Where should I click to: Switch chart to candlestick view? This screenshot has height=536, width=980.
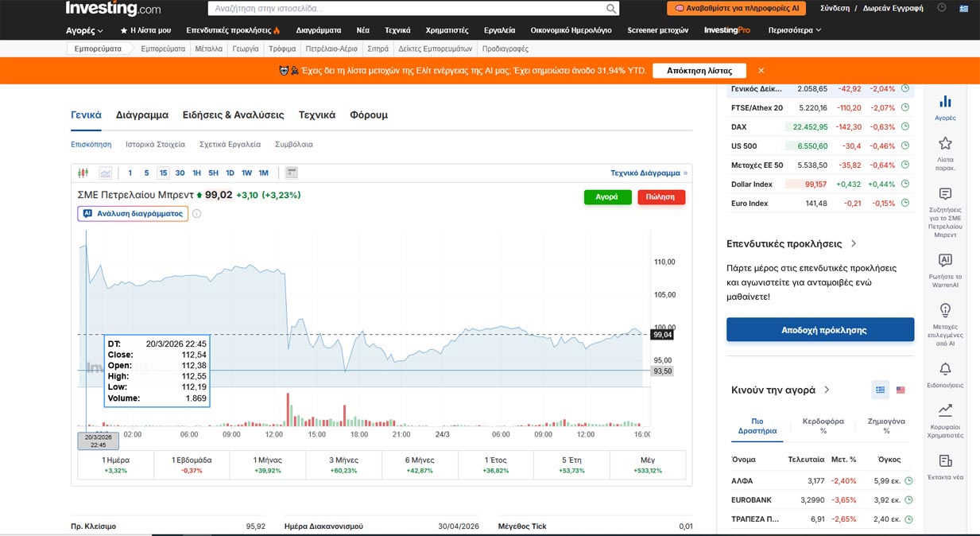tap(83, 173)
